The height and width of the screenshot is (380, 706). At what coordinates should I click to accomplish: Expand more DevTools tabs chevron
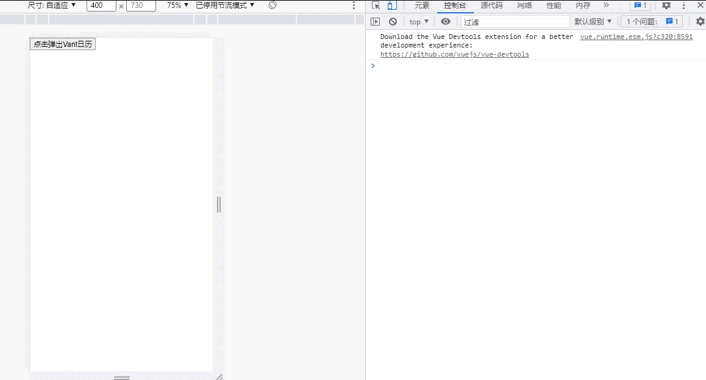coord(606,5)
